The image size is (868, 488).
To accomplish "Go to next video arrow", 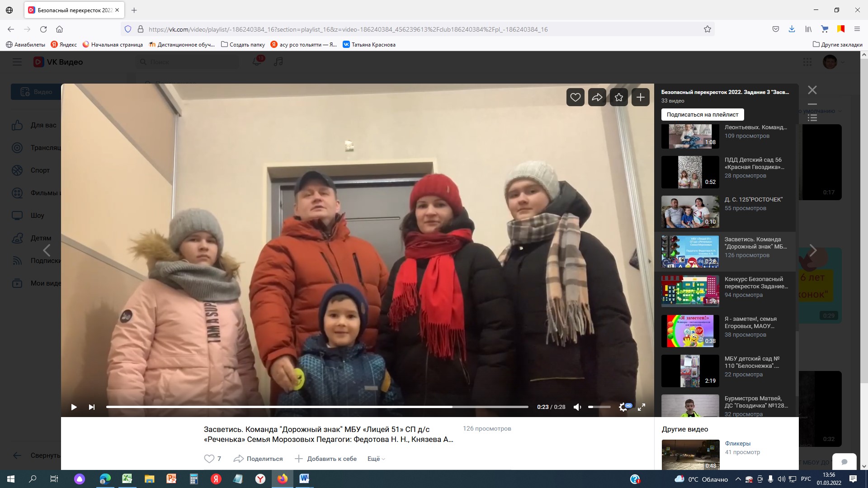I will pyautogui.click(x=813, y=250).
